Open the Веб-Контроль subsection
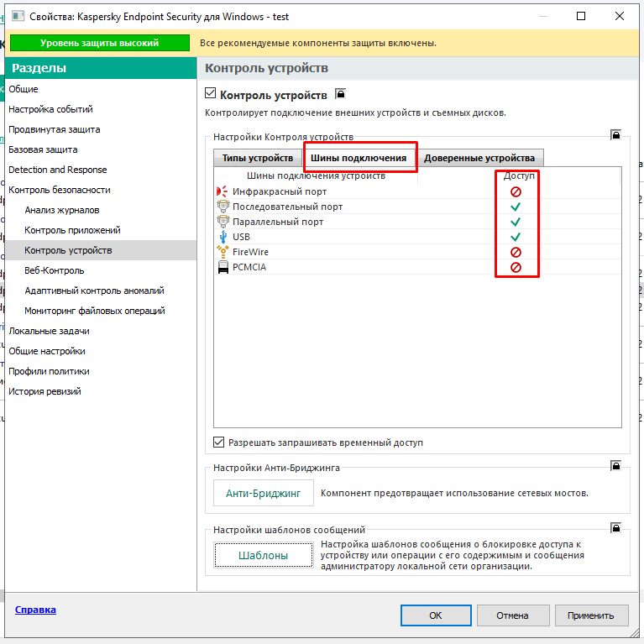This screenshot has height=644, width=644. tap(101, 270)
